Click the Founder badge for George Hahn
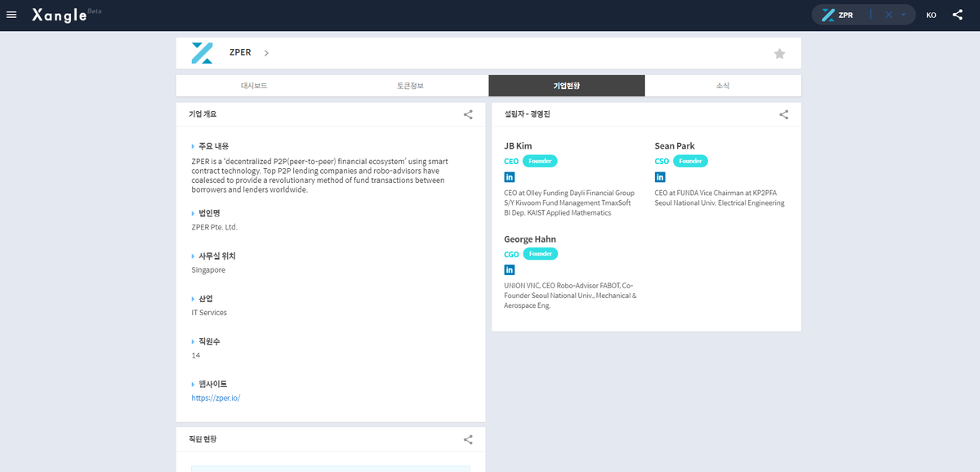 tap(540, 254)
